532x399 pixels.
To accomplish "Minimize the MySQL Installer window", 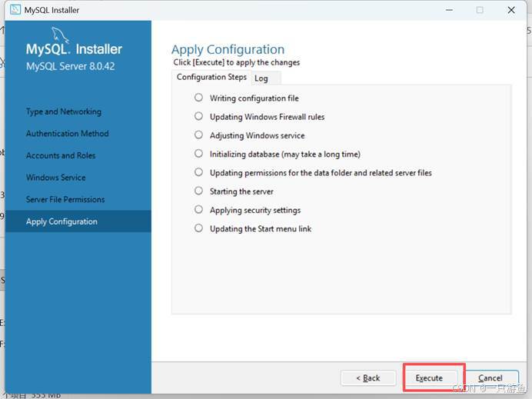I will click(449, 10).
